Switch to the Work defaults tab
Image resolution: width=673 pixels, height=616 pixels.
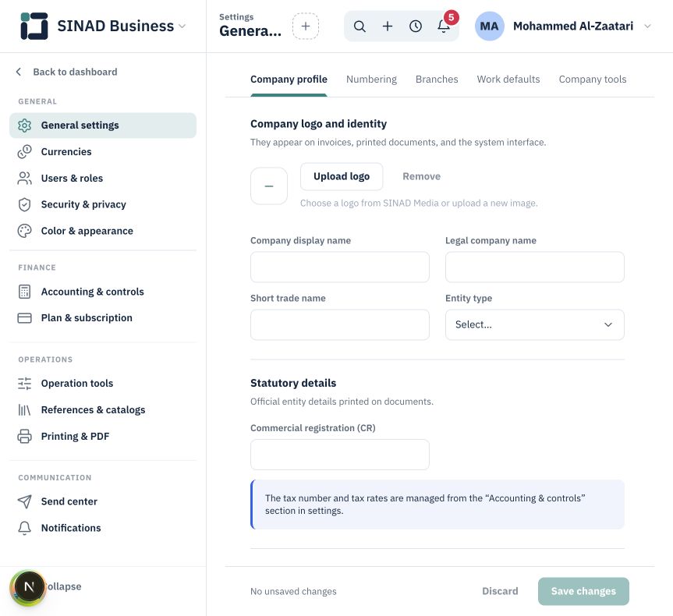click(x=508, y=80)
